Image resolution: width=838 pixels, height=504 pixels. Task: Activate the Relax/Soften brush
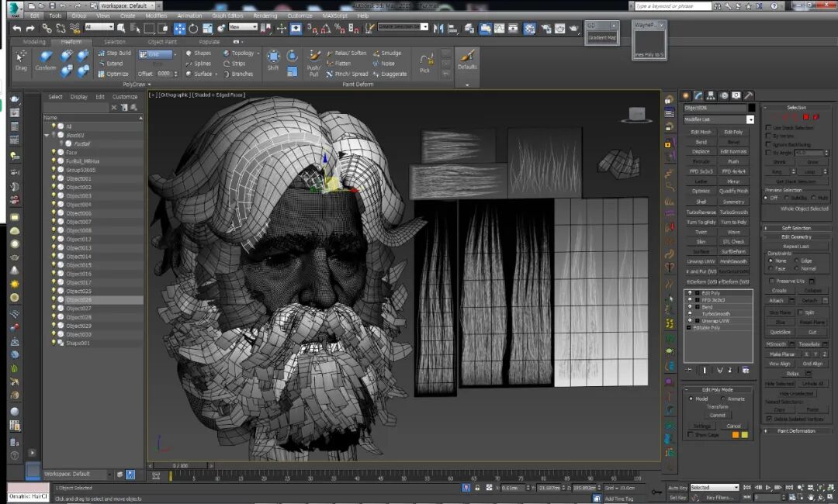point(346,53)
